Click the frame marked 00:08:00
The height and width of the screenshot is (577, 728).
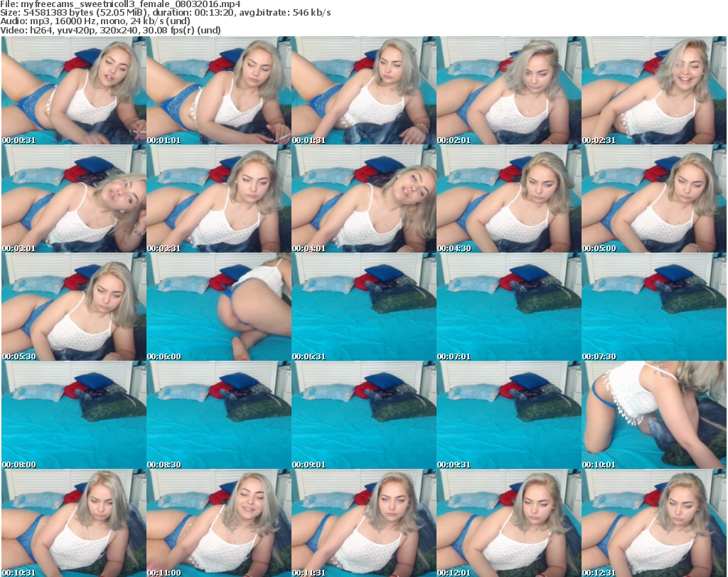(73, 415)
